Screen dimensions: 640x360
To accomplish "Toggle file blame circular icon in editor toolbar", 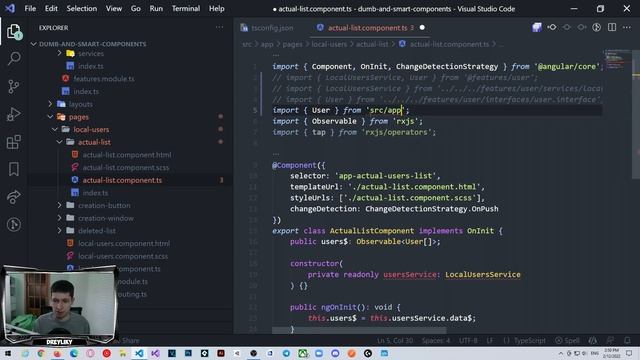I will (596, 27).
